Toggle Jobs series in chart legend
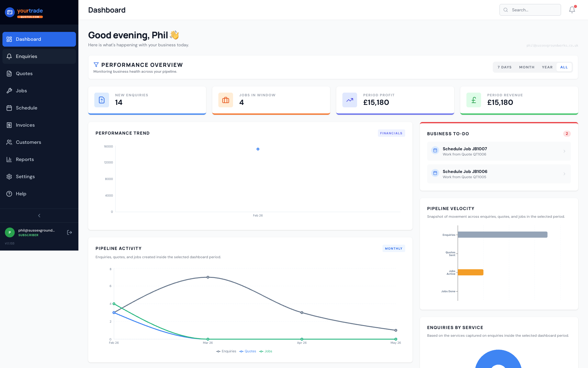Image resolution: width=588 pixels, height=368 pixels. point(266,351)
